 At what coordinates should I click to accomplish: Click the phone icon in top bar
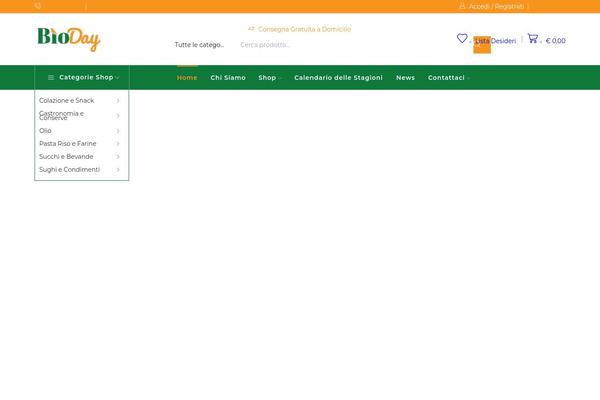point(38,6)
